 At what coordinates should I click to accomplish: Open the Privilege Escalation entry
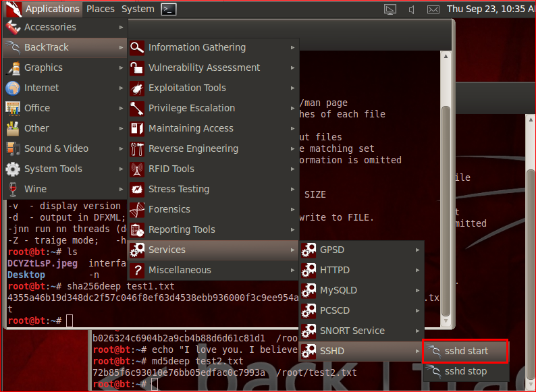[x=213, y=108]
